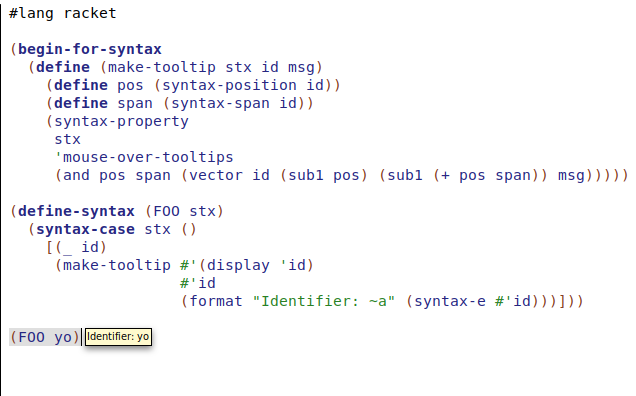
Task: Click the begin-for-syntax keyword
Action: (x=90, y=50)
